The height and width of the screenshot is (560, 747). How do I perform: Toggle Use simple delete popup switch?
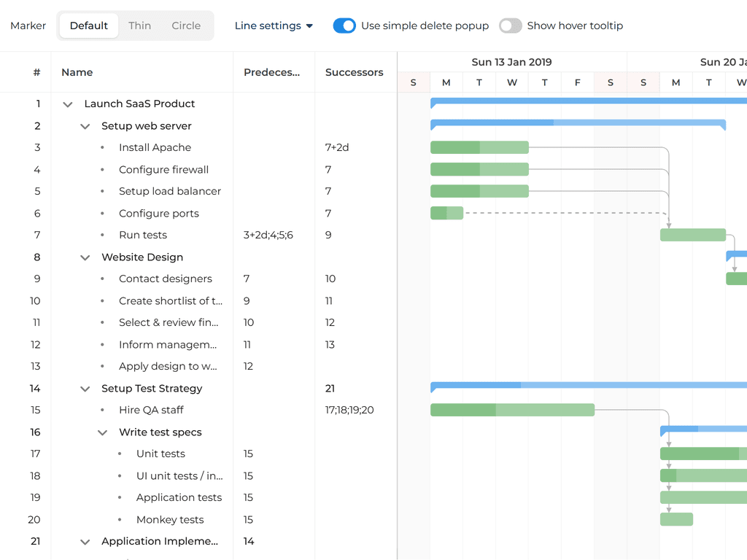[344, 26]
